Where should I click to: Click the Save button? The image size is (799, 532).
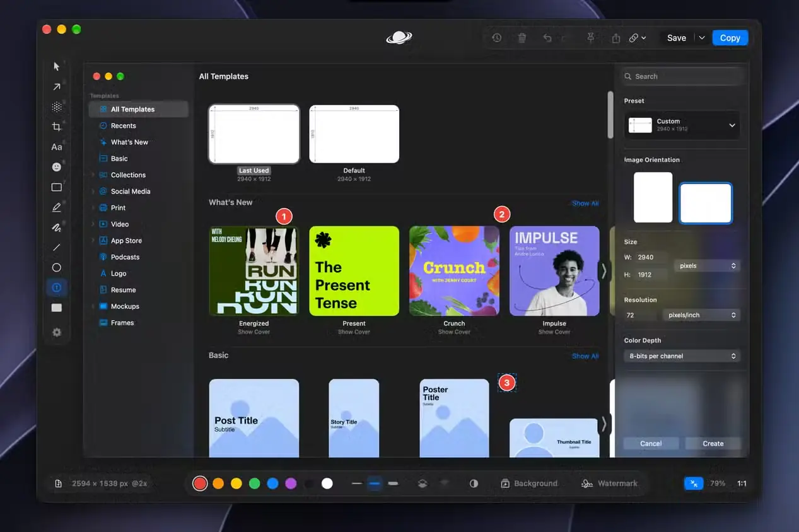click(677, 38)
